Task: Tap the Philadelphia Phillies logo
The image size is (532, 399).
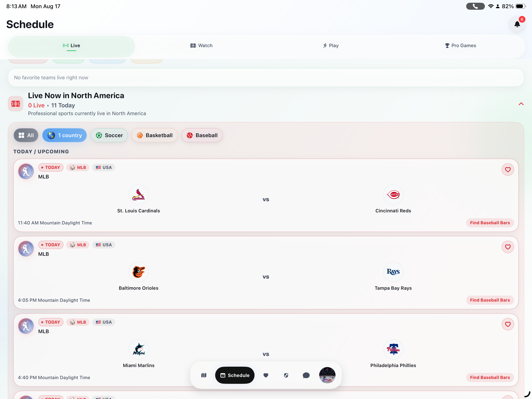Action: coord(393,349)
